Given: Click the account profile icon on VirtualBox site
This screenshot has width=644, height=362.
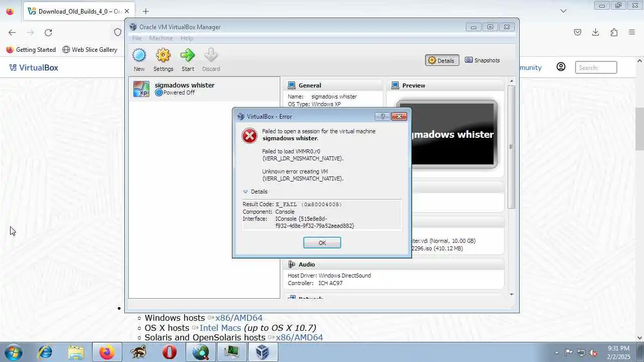Looking at the screenshot, I should coord(561,67).
